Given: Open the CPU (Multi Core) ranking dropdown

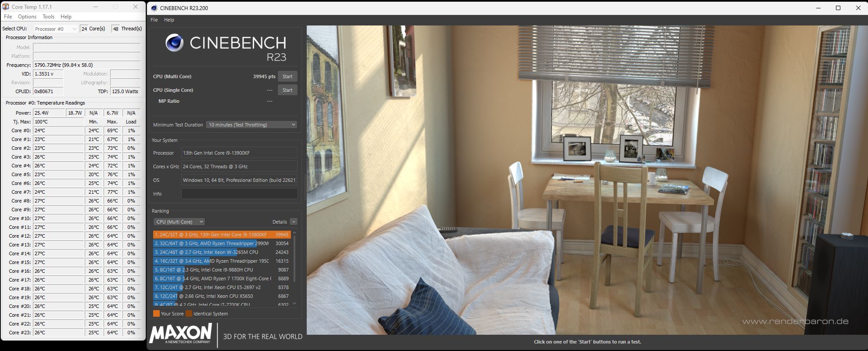Looking at the screenshot, I should tap(179, 222).
